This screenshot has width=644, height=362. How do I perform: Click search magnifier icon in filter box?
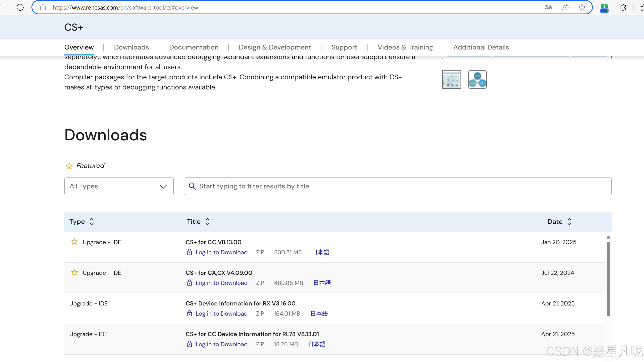coord(192,186)
